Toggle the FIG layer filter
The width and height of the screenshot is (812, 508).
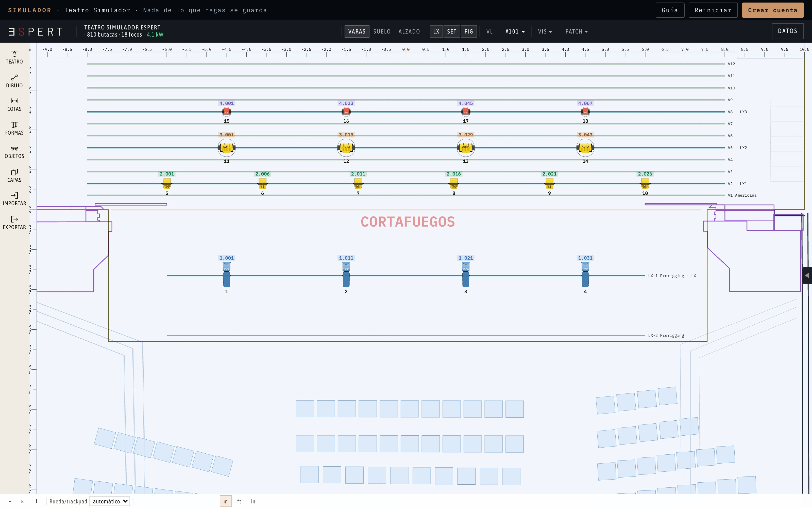469,31
